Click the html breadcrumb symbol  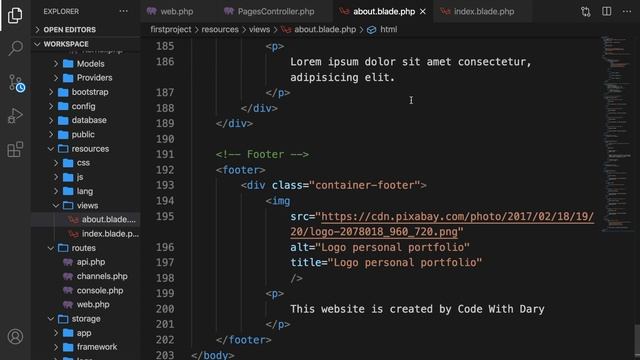coord(388,29)
